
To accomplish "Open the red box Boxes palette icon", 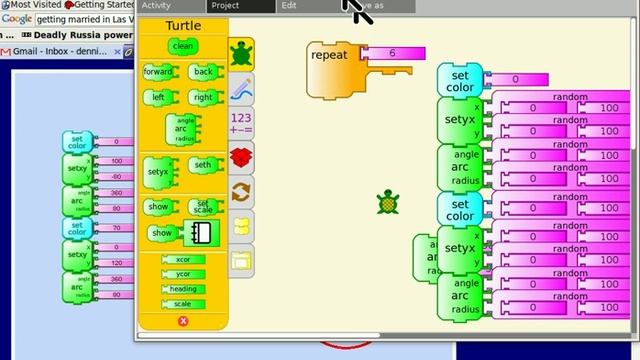I will [241, 158].
